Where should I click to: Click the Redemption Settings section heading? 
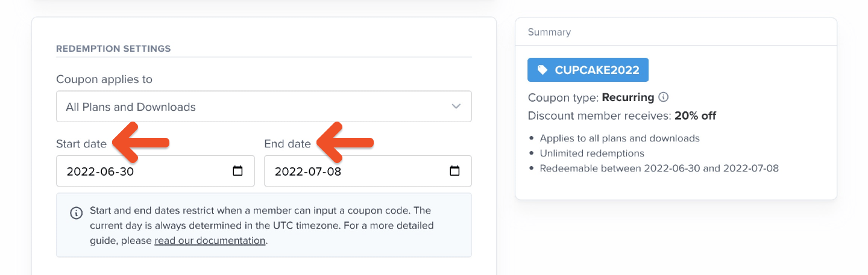(x=113, y=49)
